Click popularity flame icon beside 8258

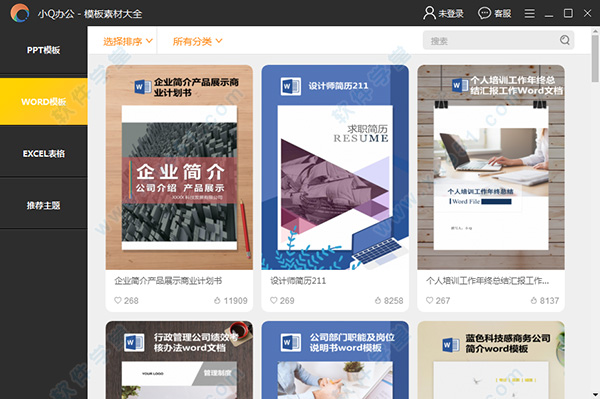[x=378, y=300]
